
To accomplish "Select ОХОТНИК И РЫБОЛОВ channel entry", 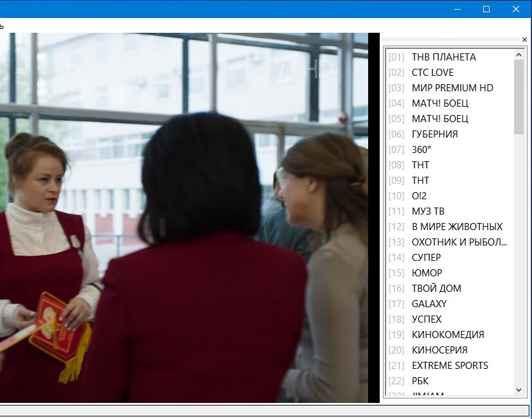I will pos(459,242).
